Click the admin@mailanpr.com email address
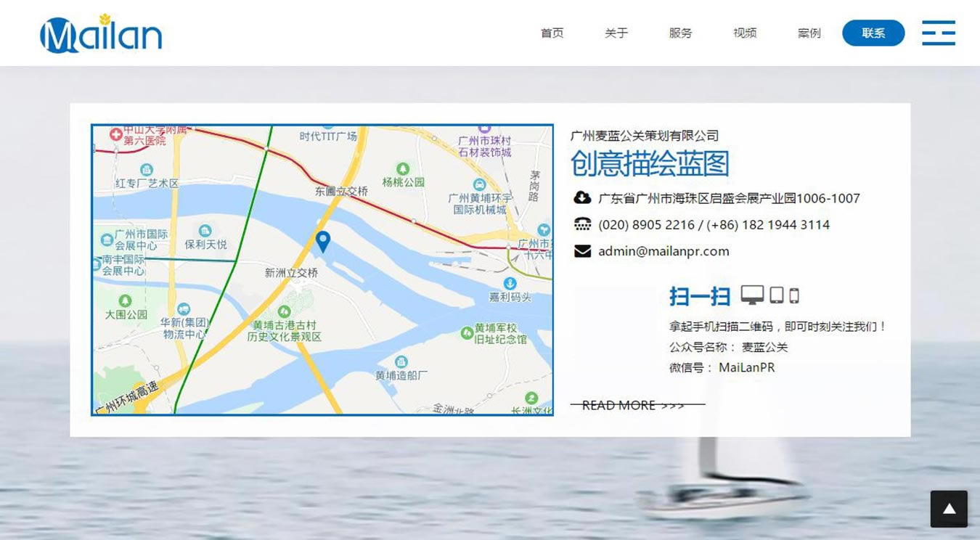 coord(663,250)
